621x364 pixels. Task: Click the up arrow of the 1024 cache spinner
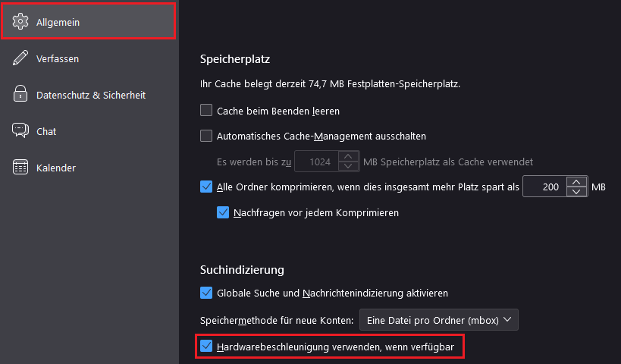pos(348,156)
